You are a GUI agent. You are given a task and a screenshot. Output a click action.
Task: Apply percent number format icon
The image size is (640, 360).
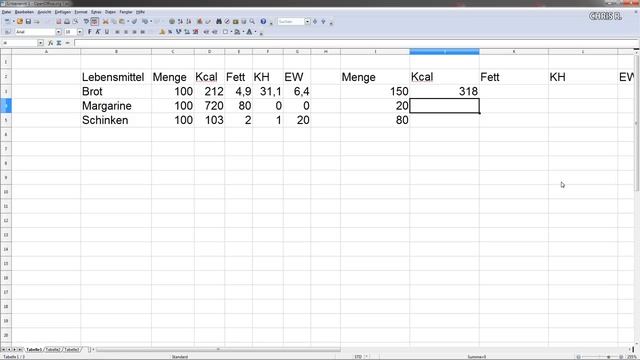pos(170,32)
